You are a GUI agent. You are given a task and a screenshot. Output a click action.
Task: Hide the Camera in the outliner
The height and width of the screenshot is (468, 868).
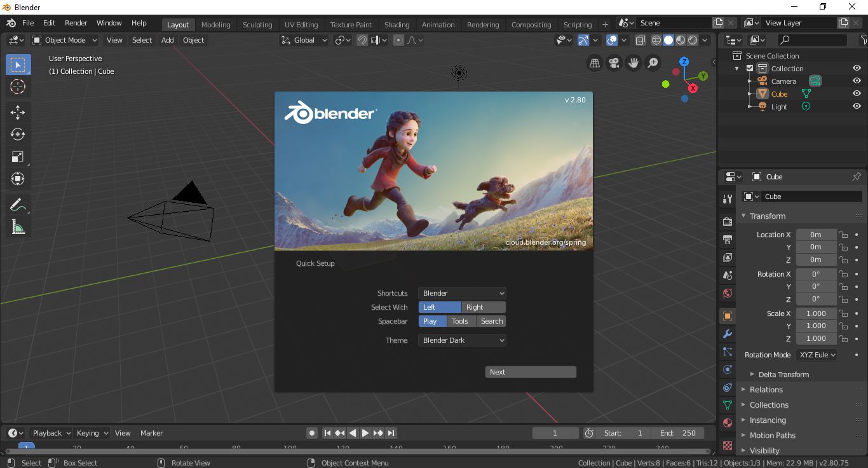pyautogui.click(x=857, y=81)
